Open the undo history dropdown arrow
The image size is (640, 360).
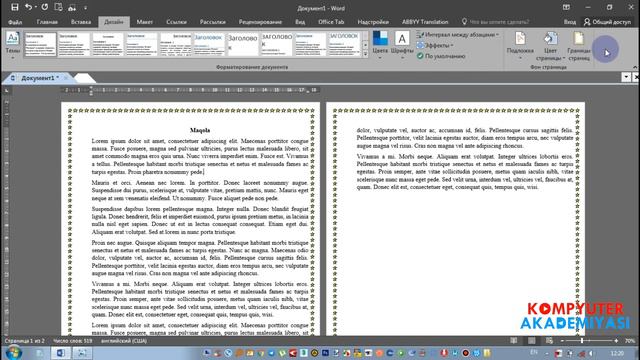[x=35, y=7]
